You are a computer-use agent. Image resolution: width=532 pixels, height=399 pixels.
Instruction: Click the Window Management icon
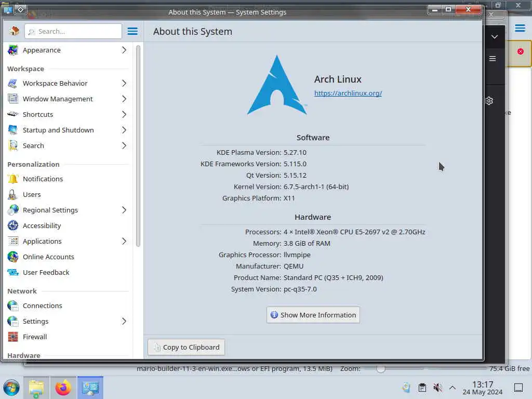[x=13, y=99]
